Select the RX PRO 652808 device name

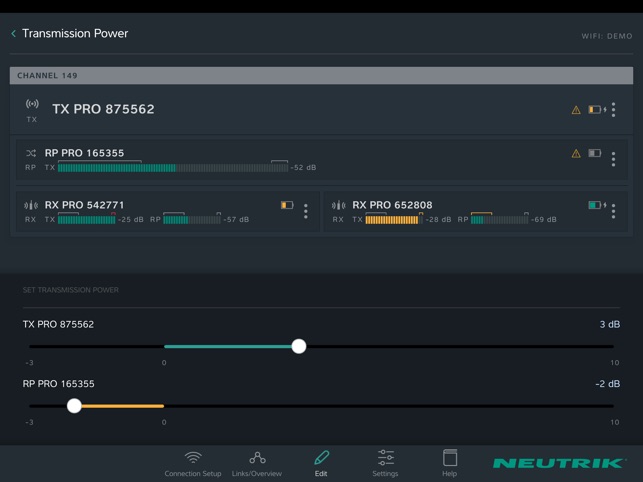[392, 205]
